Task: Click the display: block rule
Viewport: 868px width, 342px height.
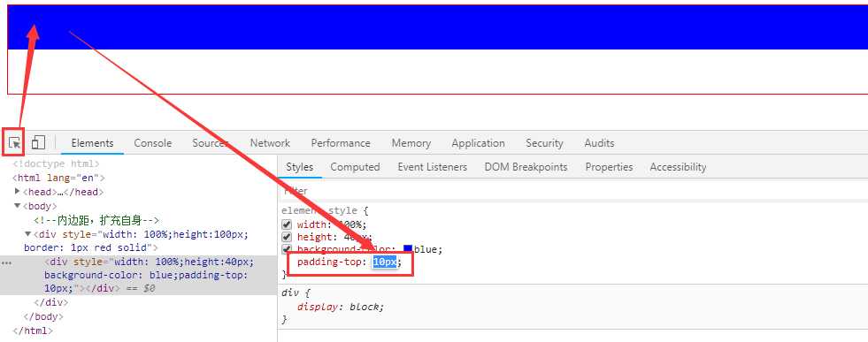Action: coord(341,307)
